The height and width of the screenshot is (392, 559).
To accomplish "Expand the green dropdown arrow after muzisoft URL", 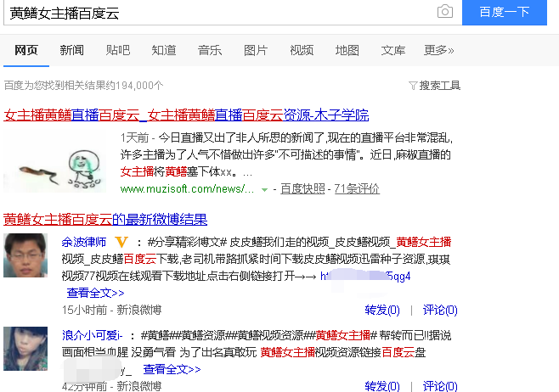I will [x=264, y=190].
